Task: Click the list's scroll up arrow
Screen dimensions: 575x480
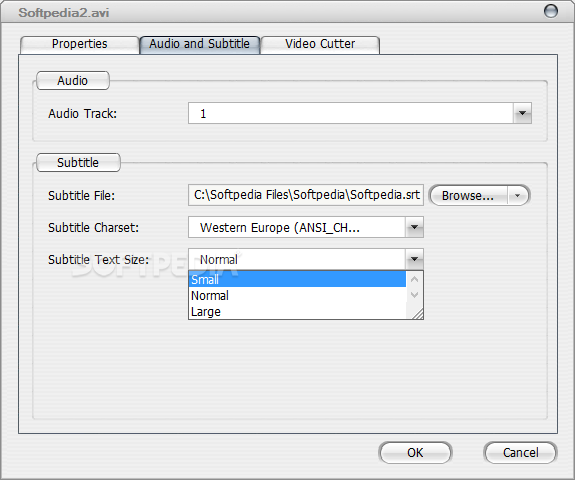Action: click(415, 280)
